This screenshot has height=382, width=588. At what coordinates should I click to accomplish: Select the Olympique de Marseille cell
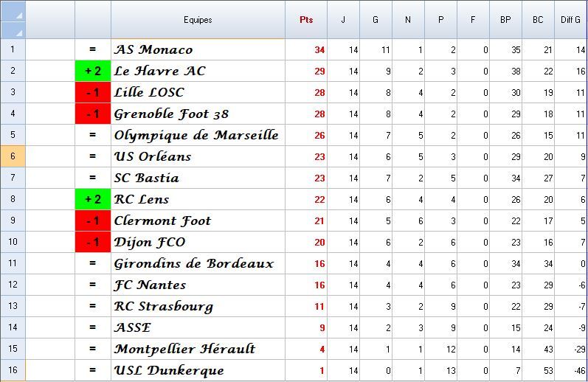(x=196, y=135)
